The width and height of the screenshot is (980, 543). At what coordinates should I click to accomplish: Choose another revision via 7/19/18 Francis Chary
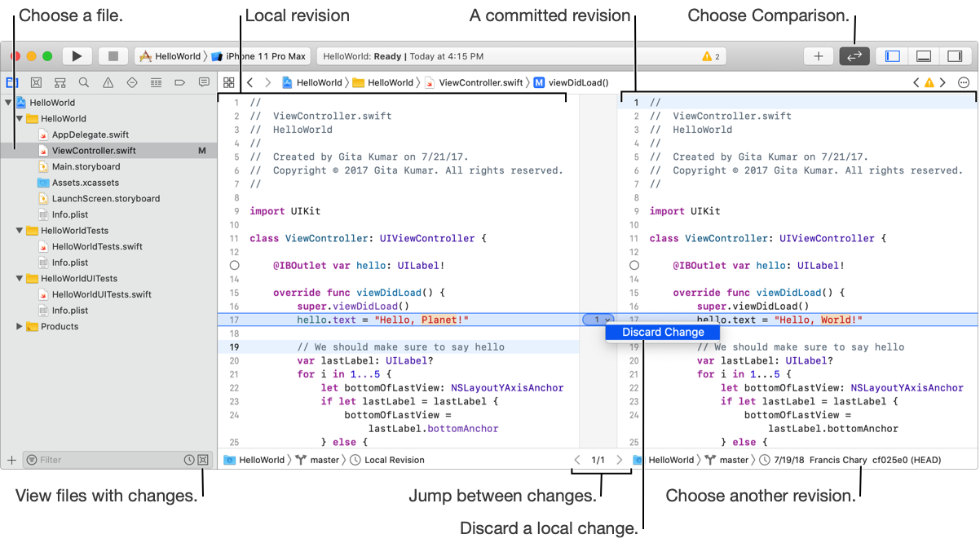[x=850, y=460]
